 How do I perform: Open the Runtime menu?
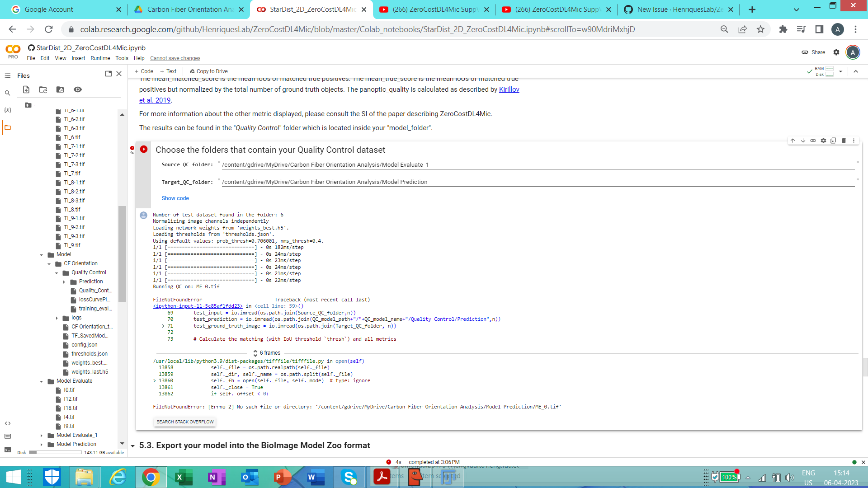click(x=100, y=58)
